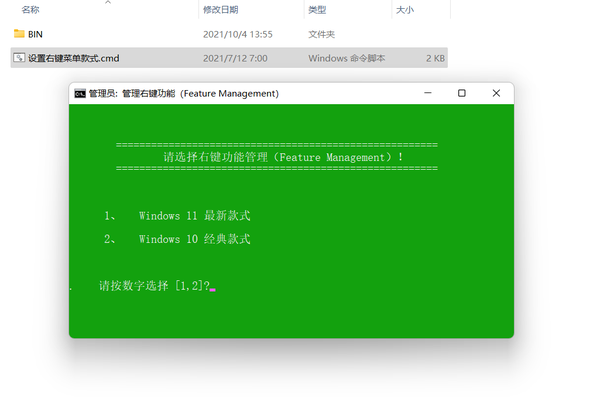Sort files by 大小 column header
The height and width of the screenshot is (412, 600).
pyautogui.click(x=405, y=10)
